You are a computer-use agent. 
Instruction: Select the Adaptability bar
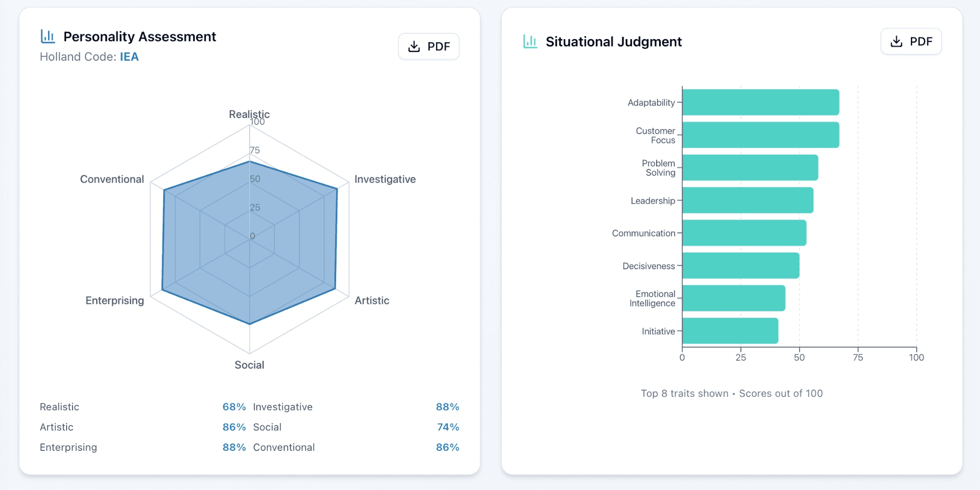pyautogui.click(x=760, y=102)
